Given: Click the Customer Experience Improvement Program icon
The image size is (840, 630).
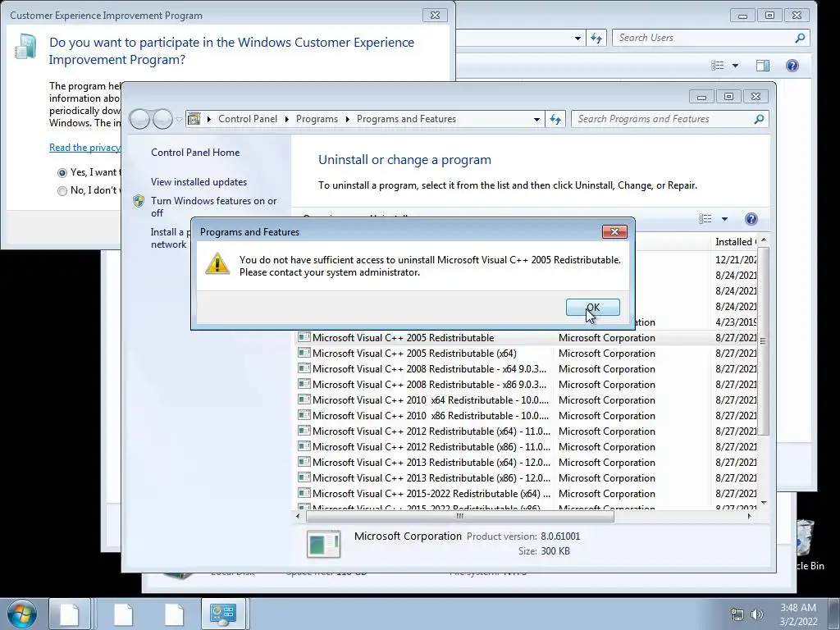Looking at the screenshot, I should 25,46.
